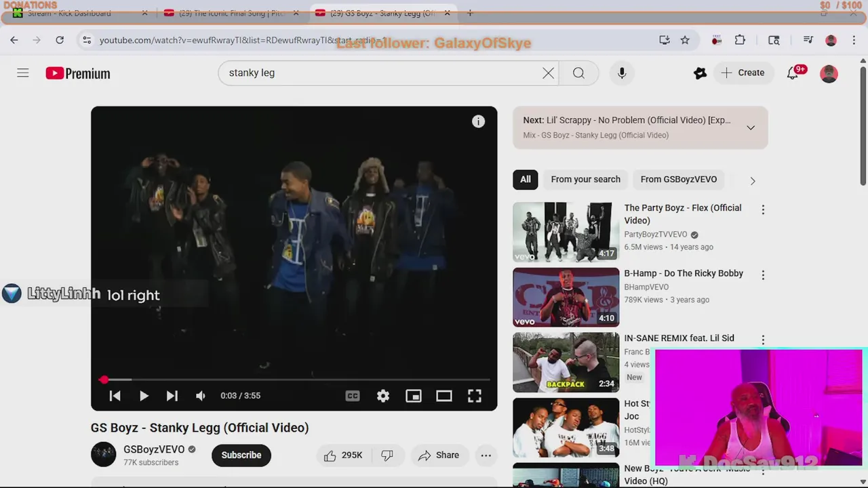Mute the player volume
868x488 pixels.
201,396
